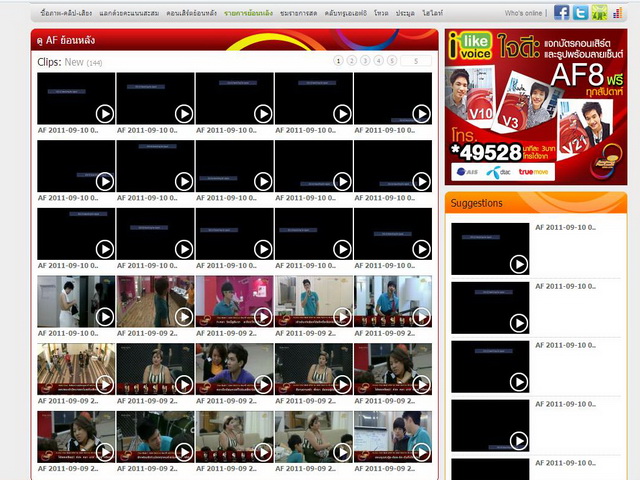Click play icon on guitar player clip

point(422,317)
